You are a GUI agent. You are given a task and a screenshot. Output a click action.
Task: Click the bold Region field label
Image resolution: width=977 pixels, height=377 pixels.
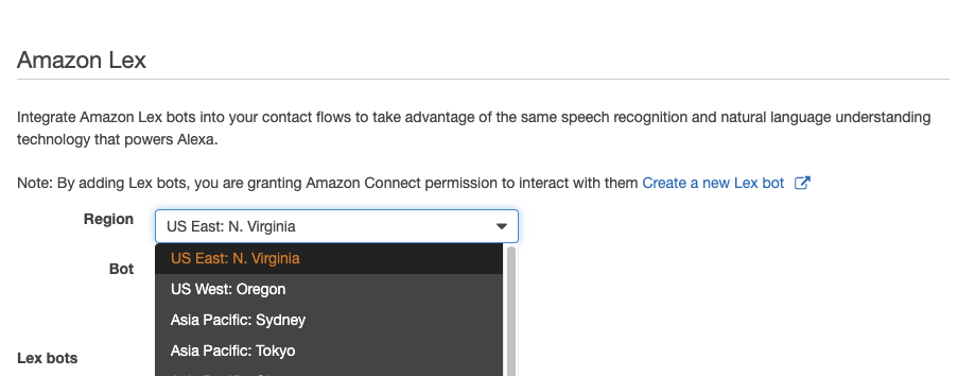pos(108,219)
